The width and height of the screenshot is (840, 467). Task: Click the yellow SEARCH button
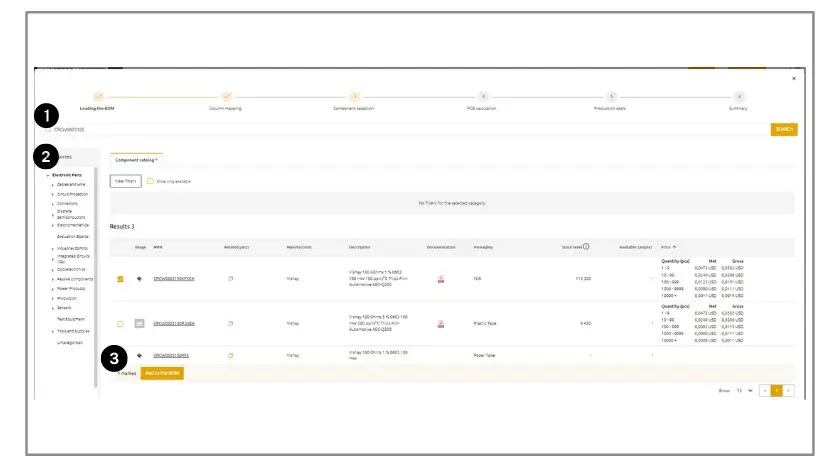point(783,129)
